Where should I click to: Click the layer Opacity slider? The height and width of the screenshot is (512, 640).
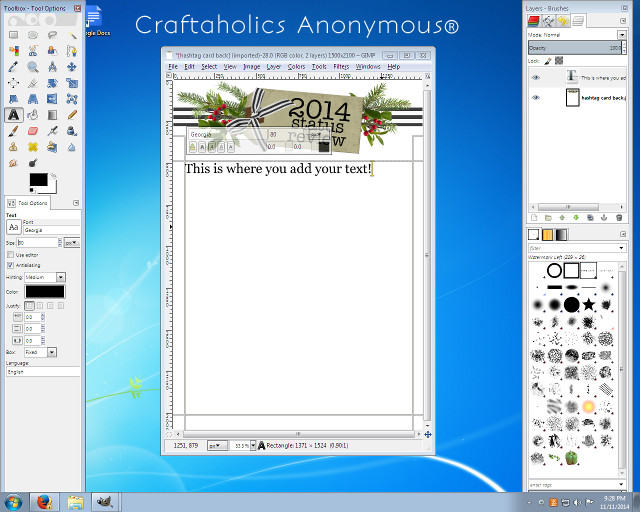click(575, 48)
